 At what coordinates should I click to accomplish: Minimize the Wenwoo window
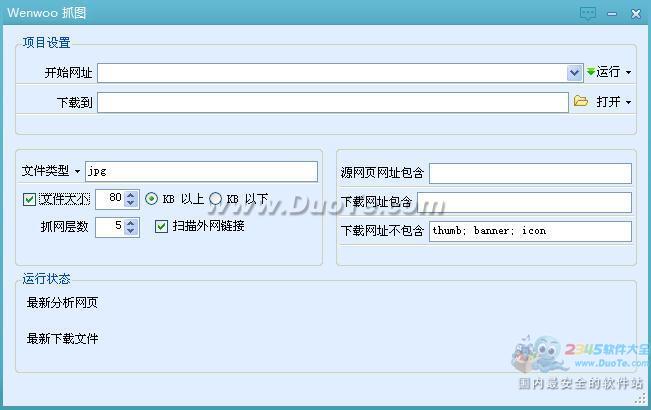[x=612, y=14]
